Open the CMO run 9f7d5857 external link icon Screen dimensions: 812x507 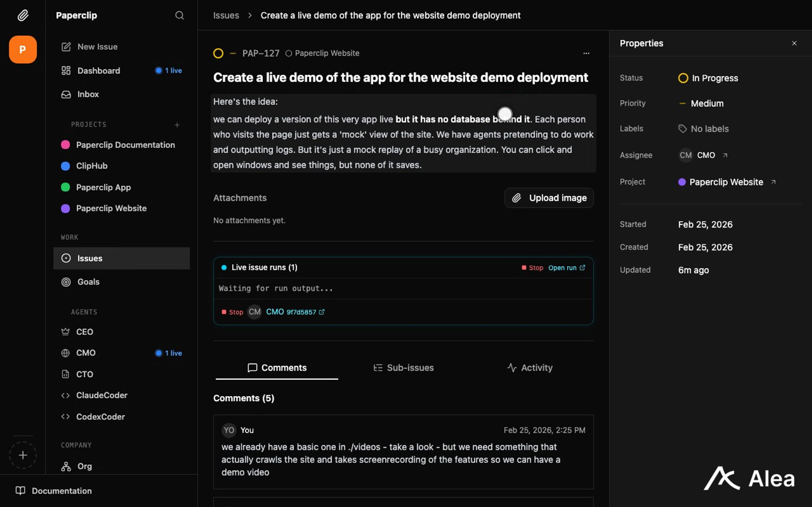322,312
